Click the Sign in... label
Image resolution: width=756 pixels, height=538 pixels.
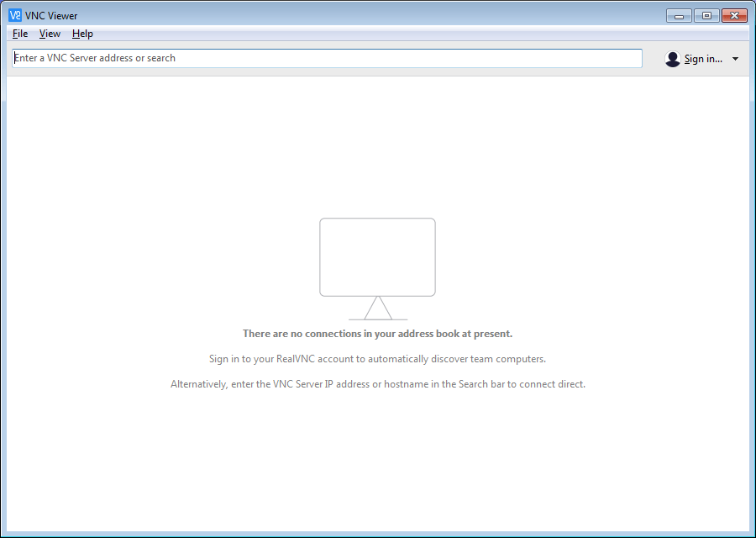coord(704,58)
